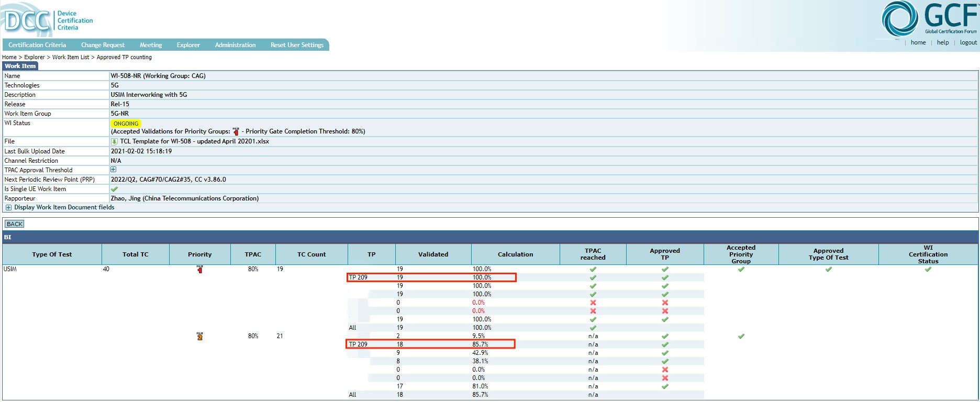
Task: Click the Is Single UE Work Item checkmark
Action: tap(114, 189)
